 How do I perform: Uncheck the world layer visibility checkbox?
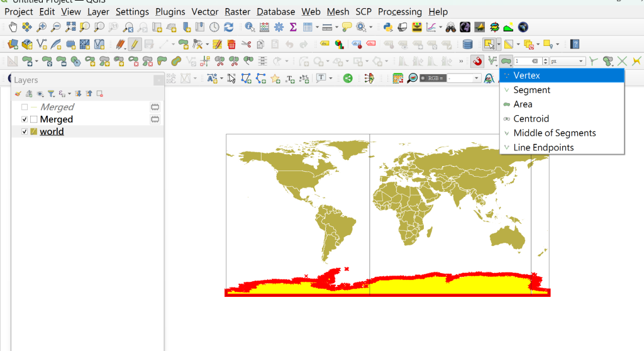[25, 131]
